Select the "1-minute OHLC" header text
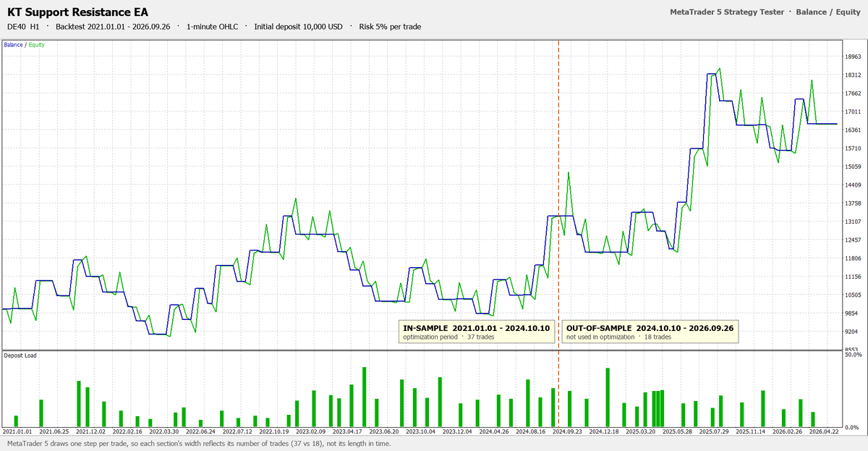868x451 pixels. click(212, 27)
